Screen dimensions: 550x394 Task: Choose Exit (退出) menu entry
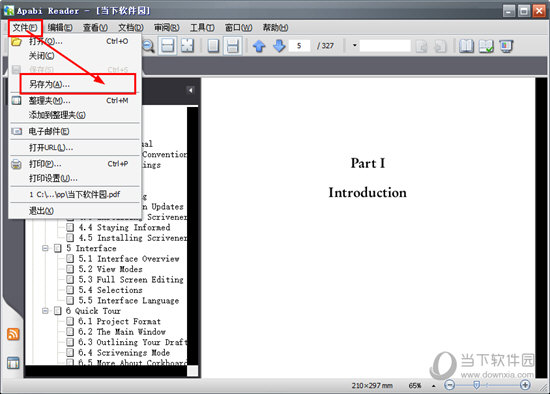[x=75, y=211]
